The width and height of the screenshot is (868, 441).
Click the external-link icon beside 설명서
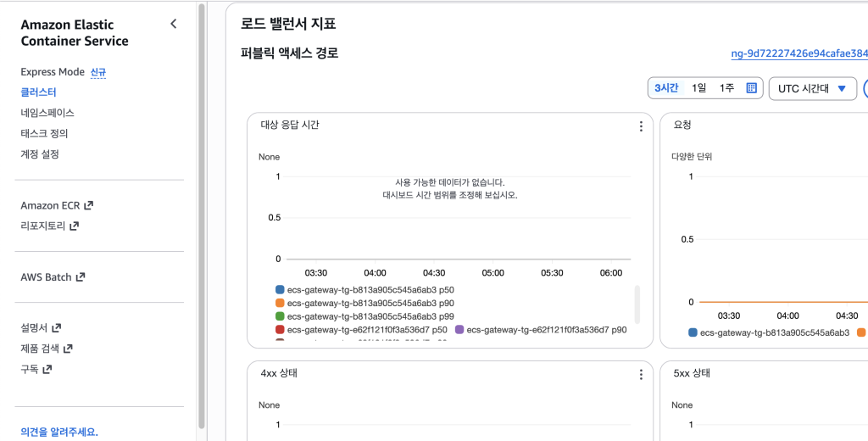click(57, 327)
